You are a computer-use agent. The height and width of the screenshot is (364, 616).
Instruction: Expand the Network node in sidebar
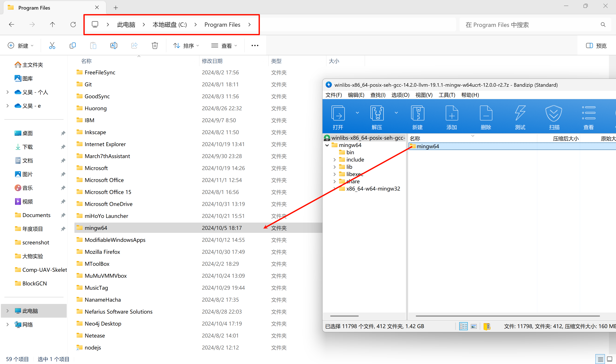pos(8,324)
